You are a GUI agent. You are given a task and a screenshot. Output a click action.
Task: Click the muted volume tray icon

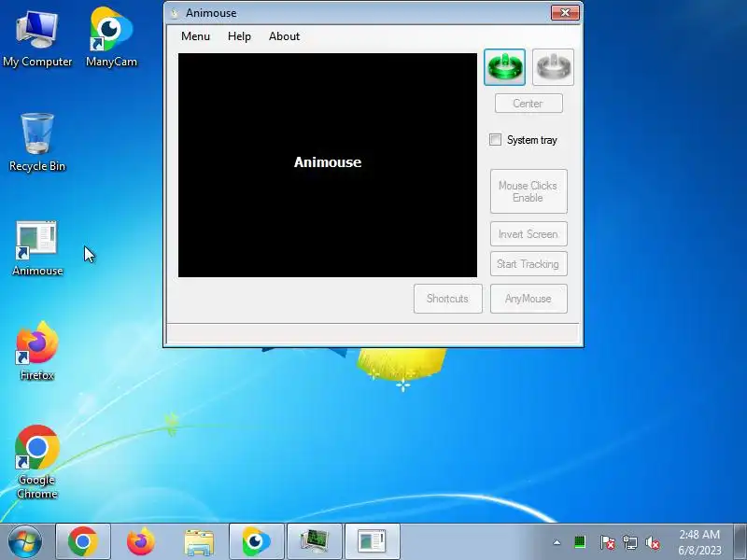pyautogui.click(x=653, y=542)
